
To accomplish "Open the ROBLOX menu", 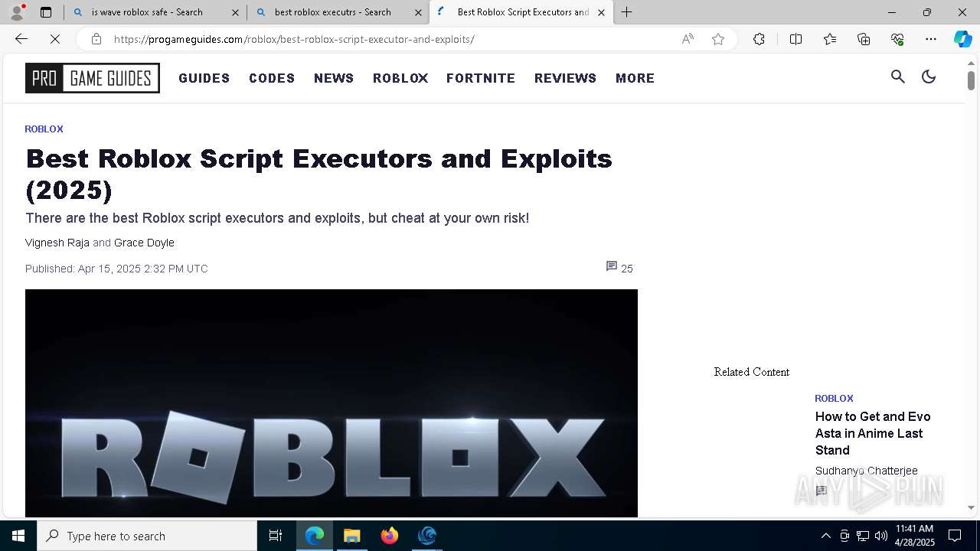I will (400, 78).
